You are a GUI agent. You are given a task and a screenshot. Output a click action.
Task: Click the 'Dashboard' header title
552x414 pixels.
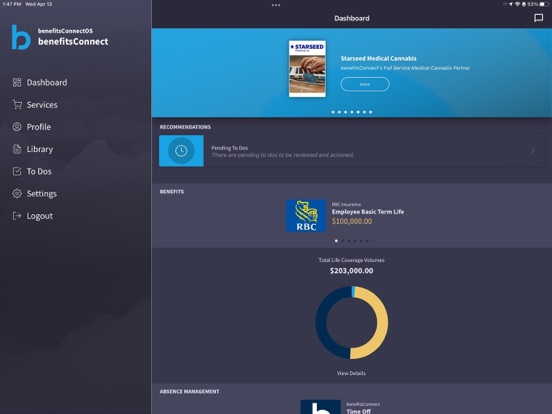tap(352, 18)
